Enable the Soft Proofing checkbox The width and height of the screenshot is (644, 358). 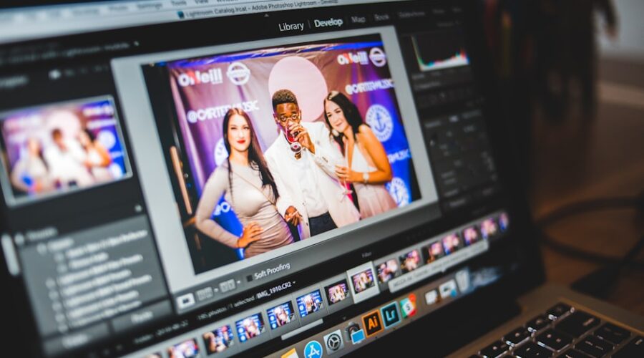point(249,279)
